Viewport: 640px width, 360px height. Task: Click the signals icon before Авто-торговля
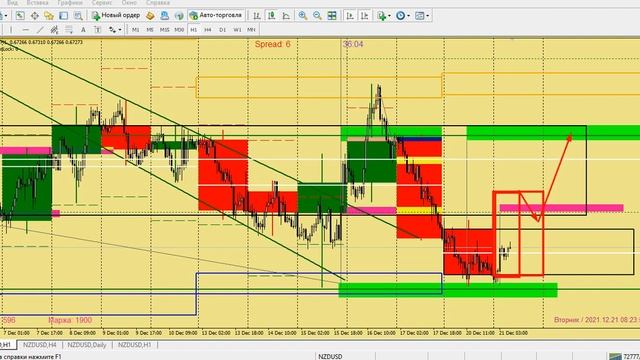point(179,16)
